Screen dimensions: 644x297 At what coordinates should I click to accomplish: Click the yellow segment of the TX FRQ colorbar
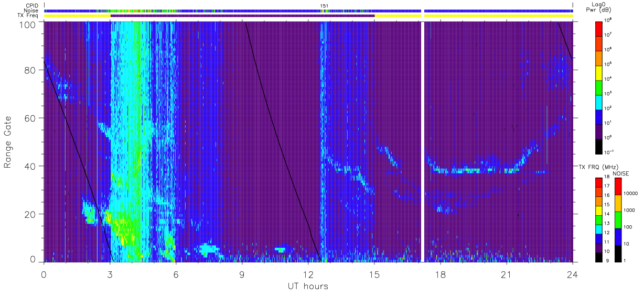[x=599, y=210]
